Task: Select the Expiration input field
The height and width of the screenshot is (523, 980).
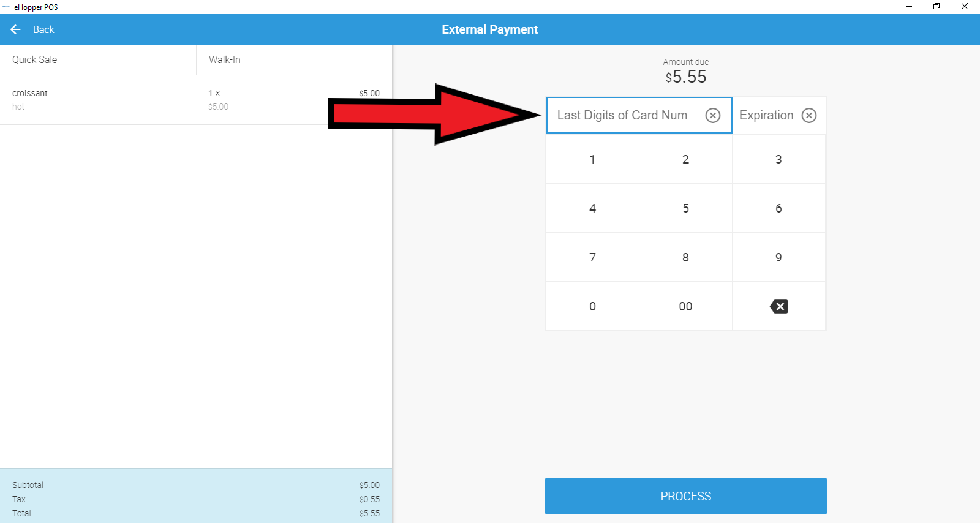Action: (x=779, y=115)
